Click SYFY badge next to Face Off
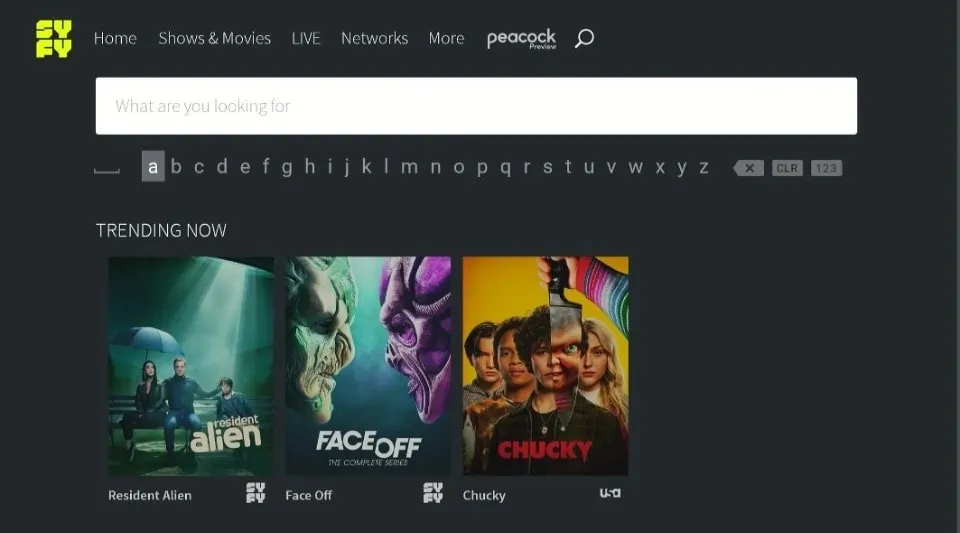 (433, 493)
